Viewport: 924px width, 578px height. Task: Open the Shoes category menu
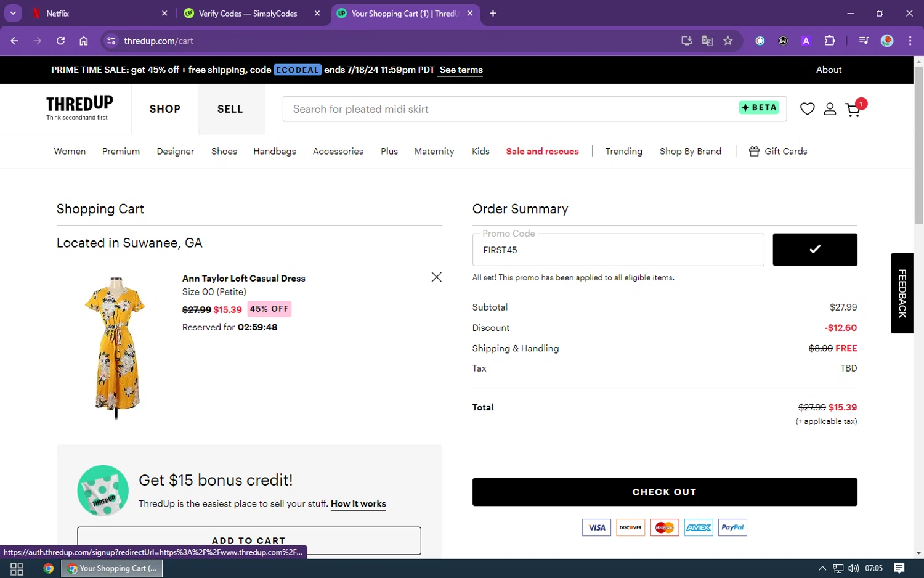click(224, 152)
